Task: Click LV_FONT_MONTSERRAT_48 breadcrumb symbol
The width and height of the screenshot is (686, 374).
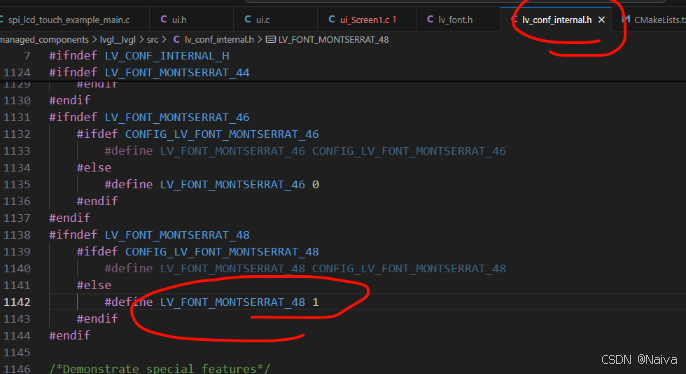Action: click(x=333, y=40)
